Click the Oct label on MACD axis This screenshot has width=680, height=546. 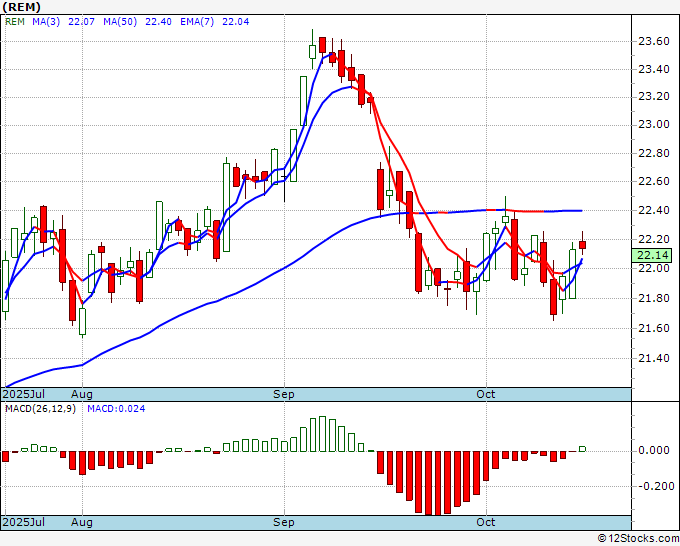tap(485, 522)
